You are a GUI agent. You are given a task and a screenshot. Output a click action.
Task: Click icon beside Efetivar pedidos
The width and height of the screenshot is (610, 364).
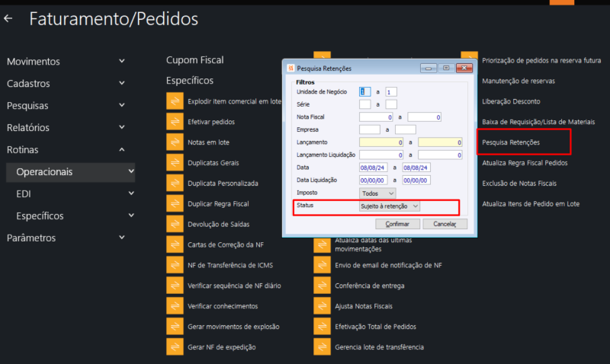click(175, 122)
